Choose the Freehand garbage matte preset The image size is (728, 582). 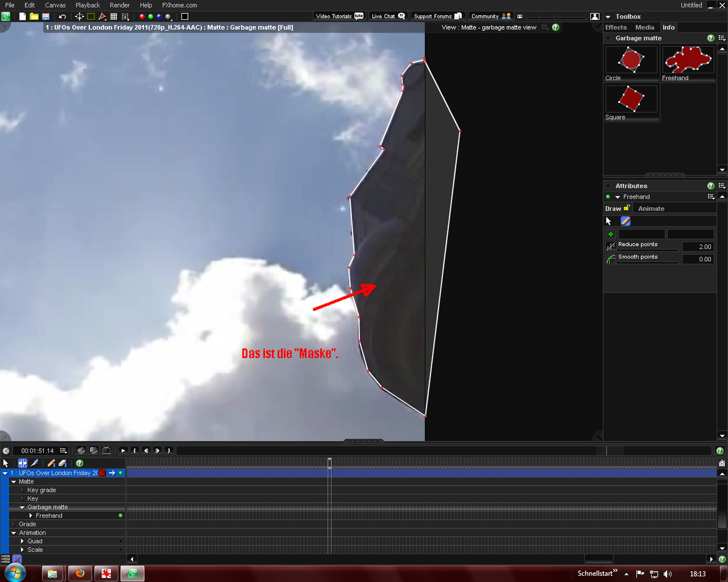687,60
